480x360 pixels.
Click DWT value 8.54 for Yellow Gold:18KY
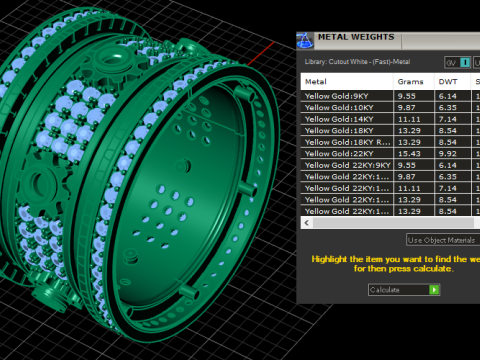pyautogui.click(x=447, y=131)
